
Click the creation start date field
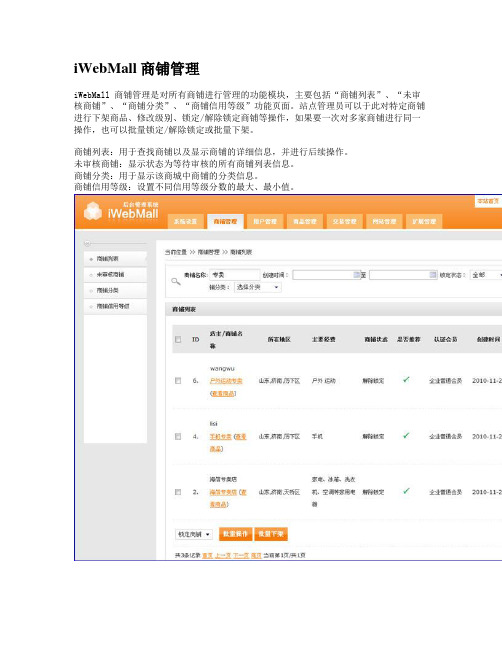tap(327, 275)
